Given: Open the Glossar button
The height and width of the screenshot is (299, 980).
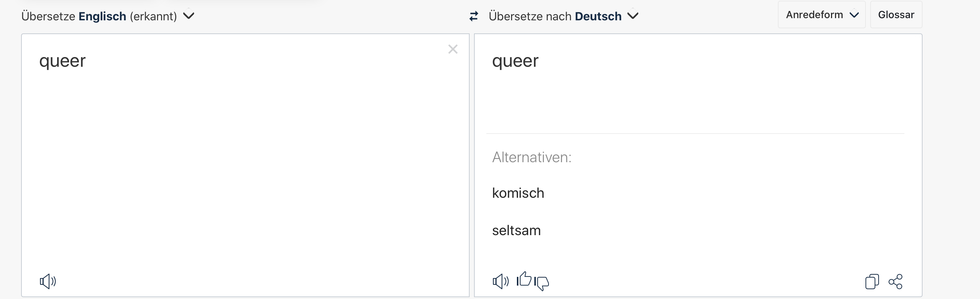Looking at the screenshot, I should tap(896, 15).
